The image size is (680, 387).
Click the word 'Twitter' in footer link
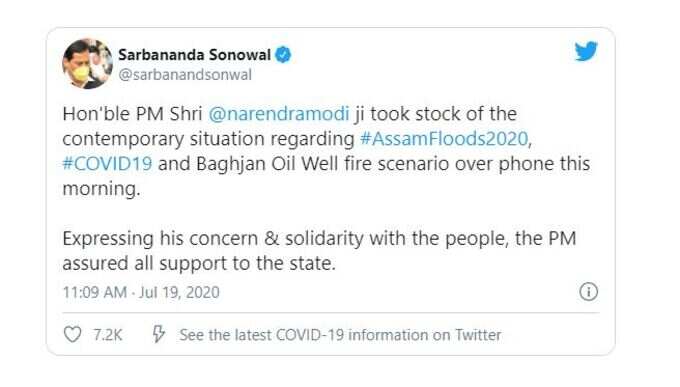point(477,335)
